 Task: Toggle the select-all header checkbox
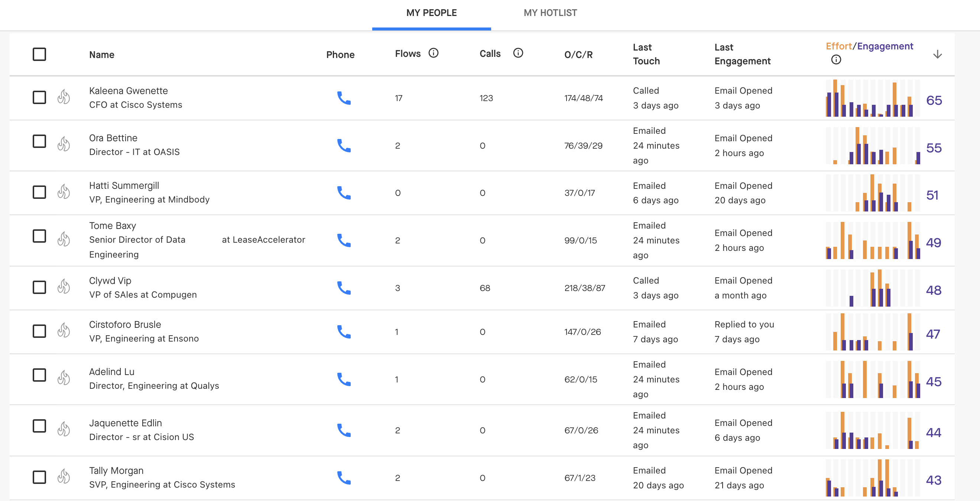39,54
